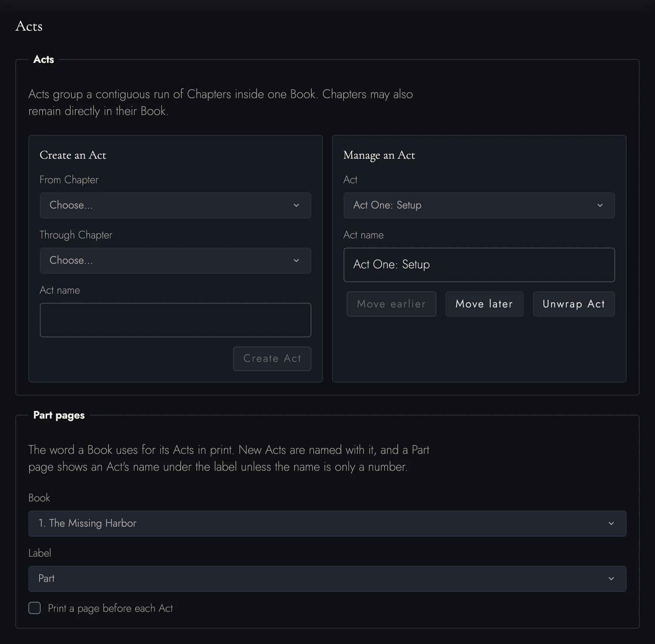Click the From Chapter label
This screenshot has width=655, height=644.
pos(69,180)
